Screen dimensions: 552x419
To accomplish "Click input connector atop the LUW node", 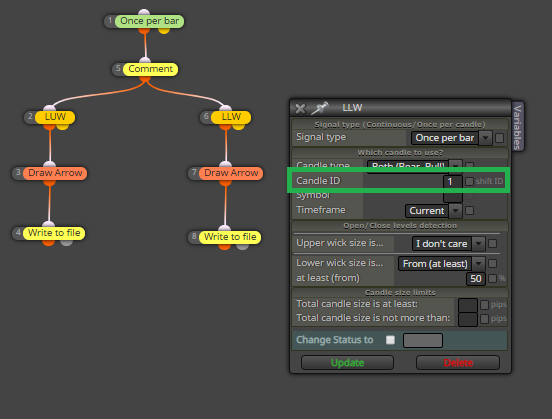I will pyautogui.click(x=49, y=108).
